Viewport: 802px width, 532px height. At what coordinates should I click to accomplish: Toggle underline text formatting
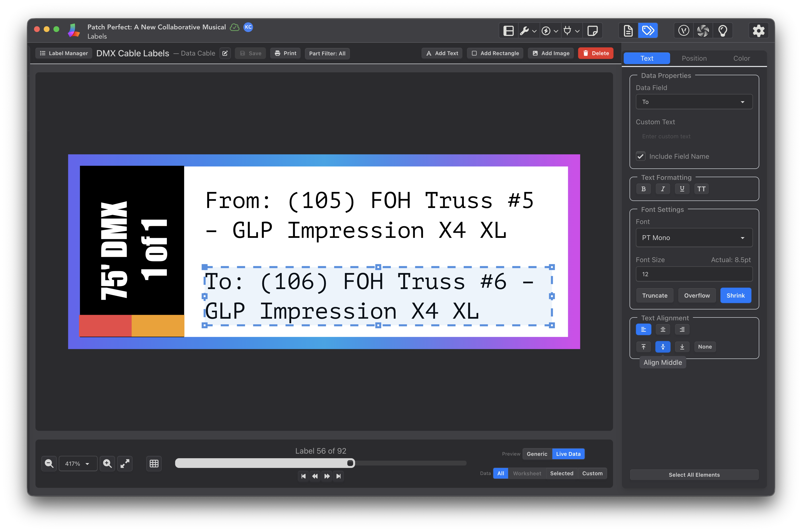pos(682,189)
